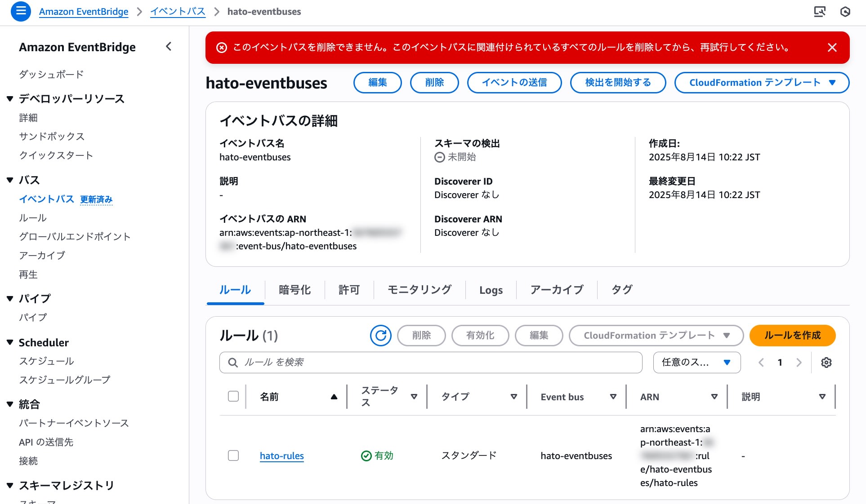
Task: Open ダッシュボード in sidebar
Action: point(51,75)
